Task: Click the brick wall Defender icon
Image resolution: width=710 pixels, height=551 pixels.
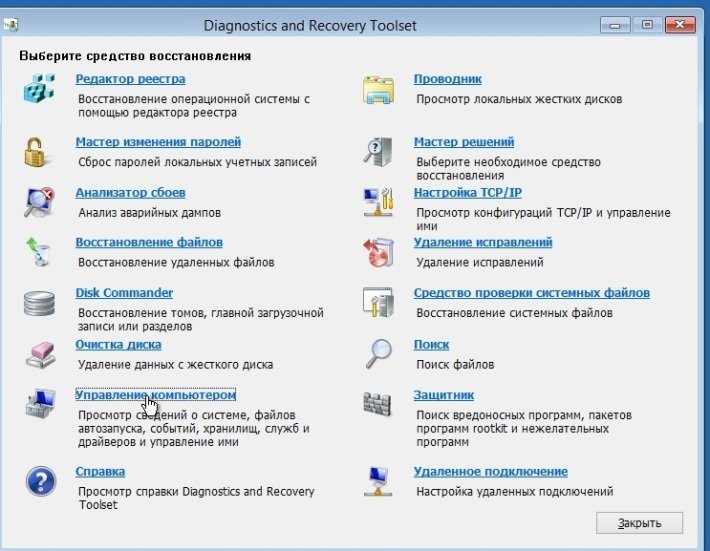Action: coord(378,405)
